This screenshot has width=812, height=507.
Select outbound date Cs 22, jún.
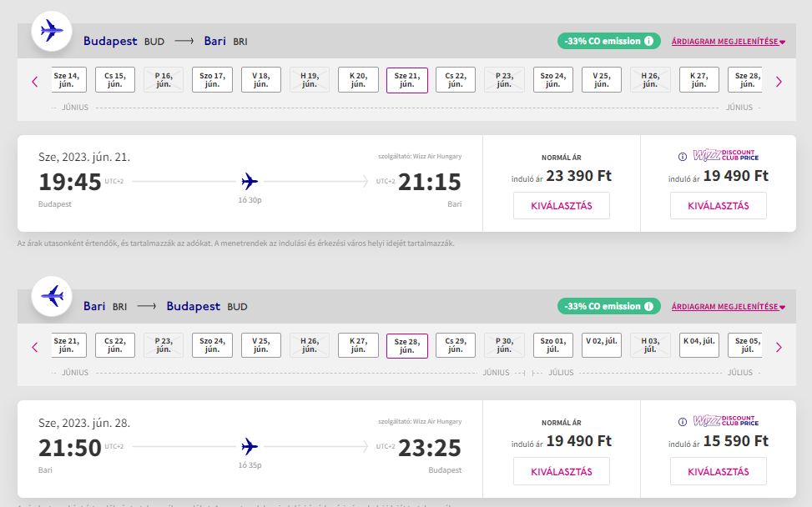[x=456, y=79]
